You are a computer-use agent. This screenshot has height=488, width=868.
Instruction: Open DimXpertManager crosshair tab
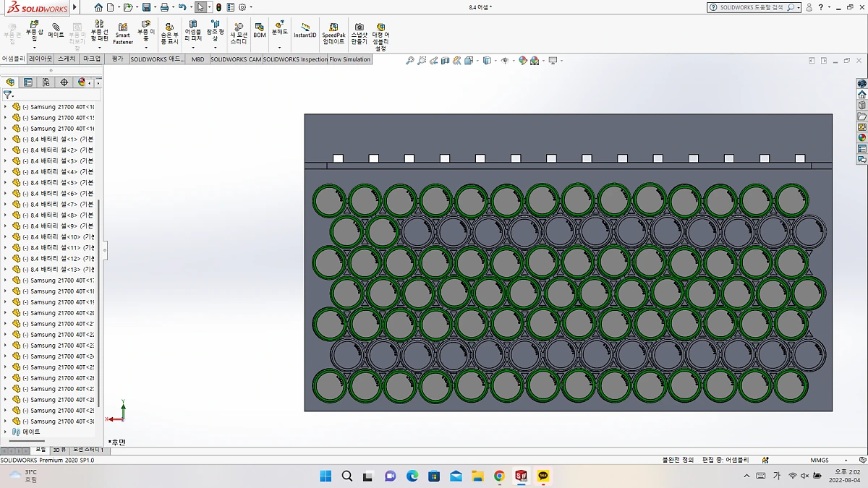click(64, 82)
